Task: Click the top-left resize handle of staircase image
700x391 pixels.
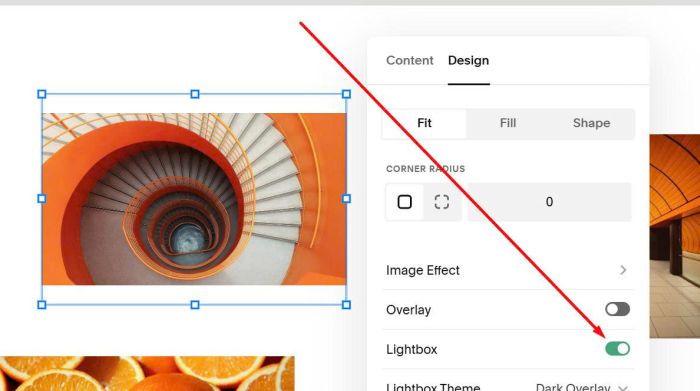Action: pyautogui.click(x=42, y=94)
